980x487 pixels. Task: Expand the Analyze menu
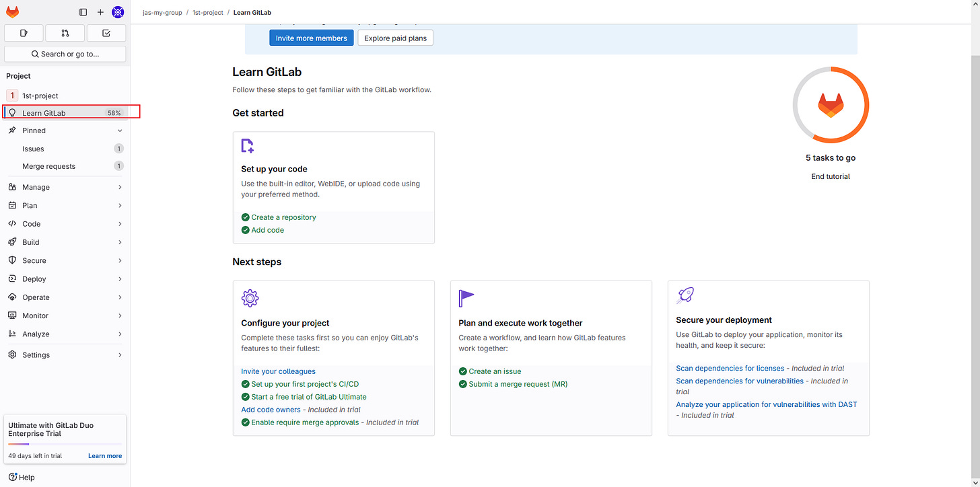pyautogui.click(x=65, y=334)
